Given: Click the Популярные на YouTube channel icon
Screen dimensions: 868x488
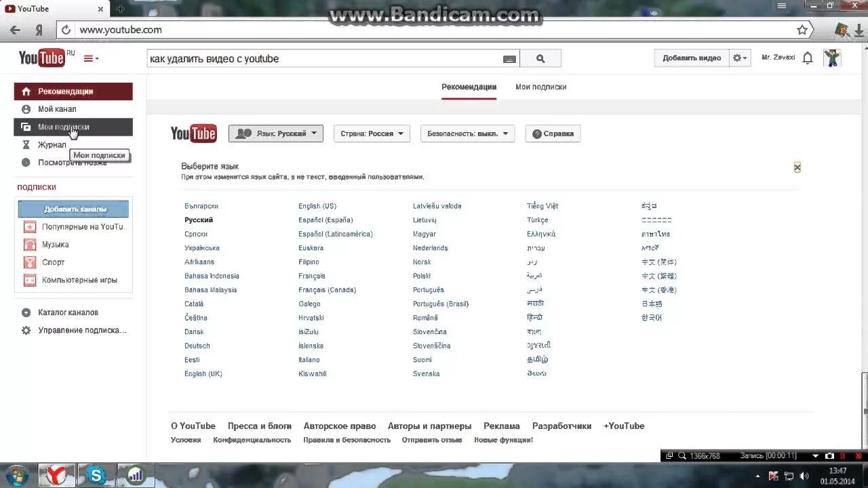Looking at the screenshot, I should pos(30,227).
